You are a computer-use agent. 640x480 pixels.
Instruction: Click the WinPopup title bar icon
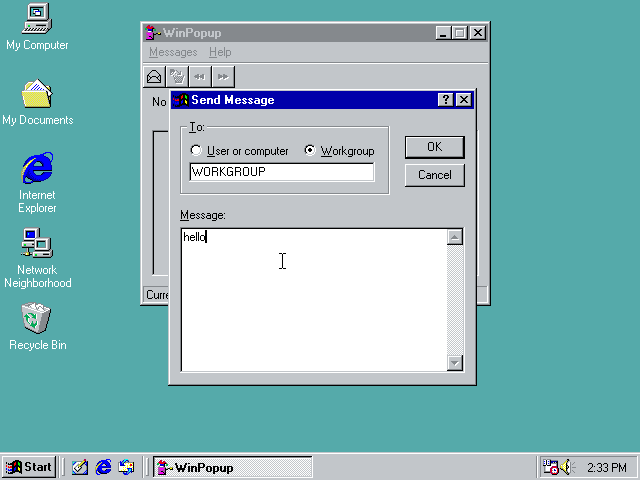pyautogui.click(x=152, y=33)
